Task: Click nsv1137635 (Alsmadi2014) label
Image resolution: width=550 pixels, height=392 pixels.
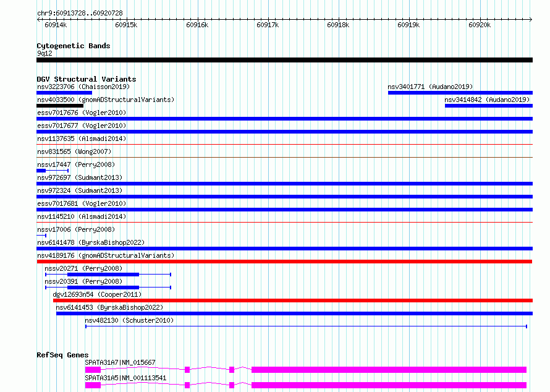Action: click(82, 138)
